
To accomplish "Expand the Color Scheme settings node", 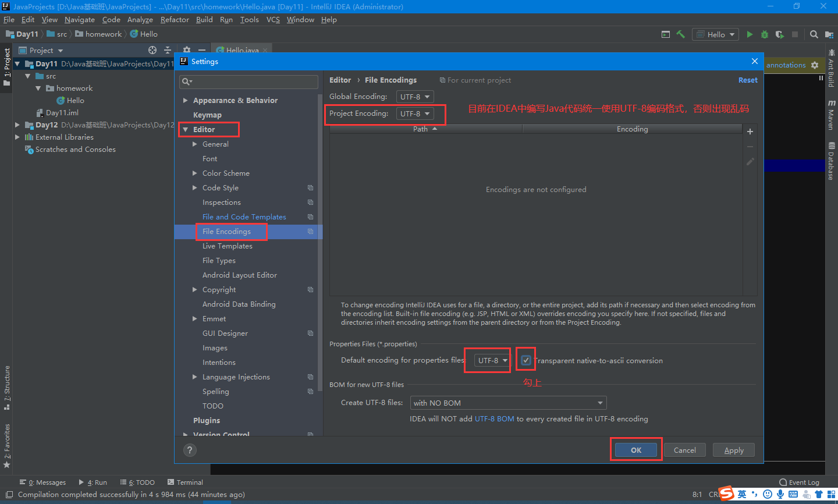I will [195, 173].
